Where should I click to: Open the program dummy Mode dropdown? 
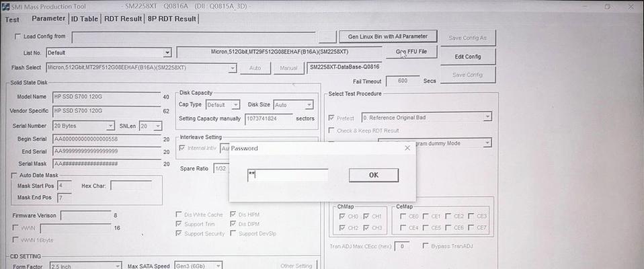click(487, 143)
